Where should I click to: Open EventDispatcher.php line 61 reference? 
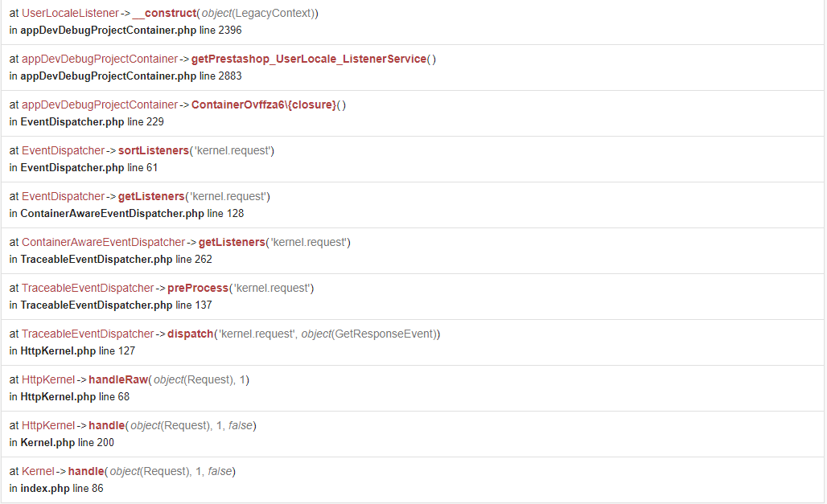coord(88,168)
